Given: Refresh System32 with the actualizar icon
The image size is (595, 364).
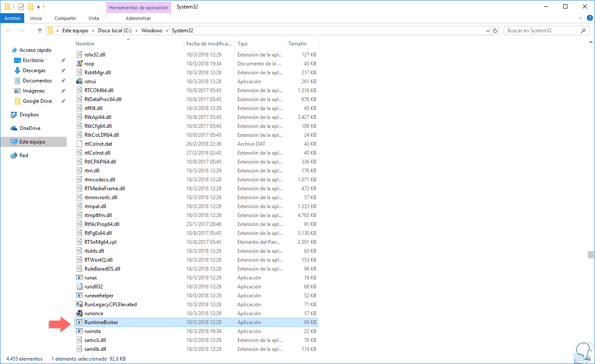Looking at the screenshot, I should (x=495, y=30).
